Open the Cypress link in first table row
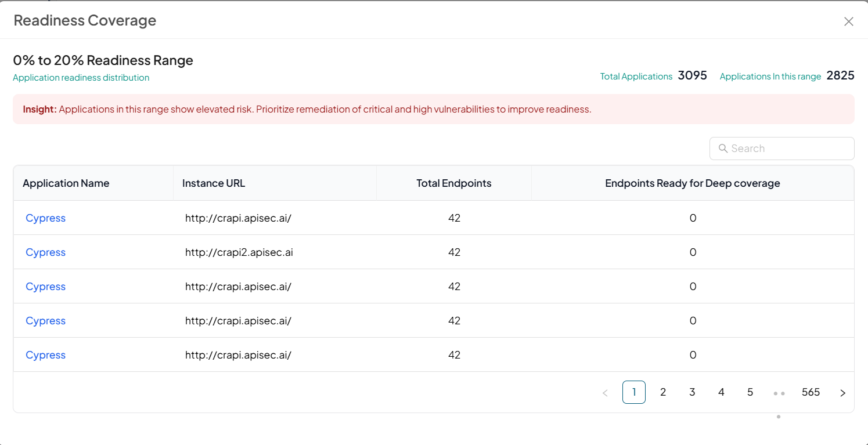The width and height of the screenshot is (868, 445). pyautogui.click(x=45, y=218)
